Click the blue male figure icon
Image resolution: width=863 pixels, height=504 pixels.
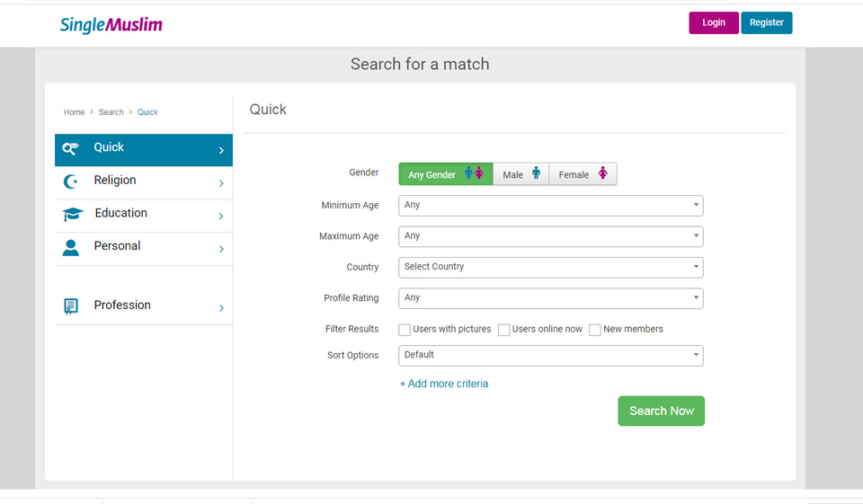(537, 173)
